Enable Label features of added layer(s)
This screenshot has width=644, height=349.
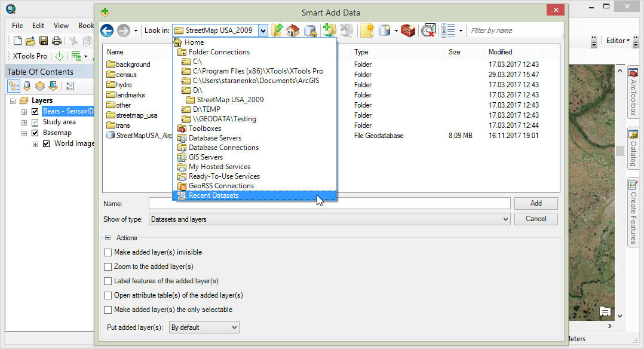[108, 281]
